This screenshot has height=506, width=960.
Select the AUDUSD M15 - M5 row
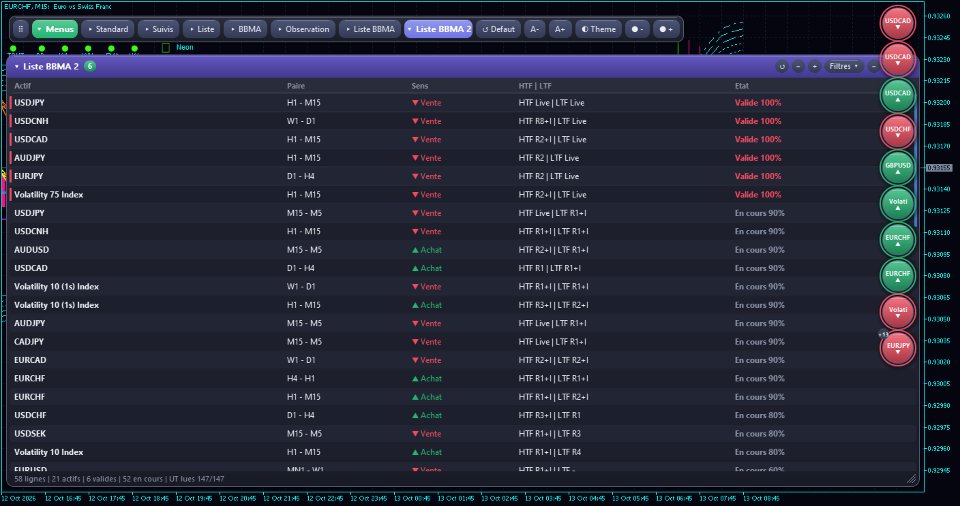tap(462, 249)
